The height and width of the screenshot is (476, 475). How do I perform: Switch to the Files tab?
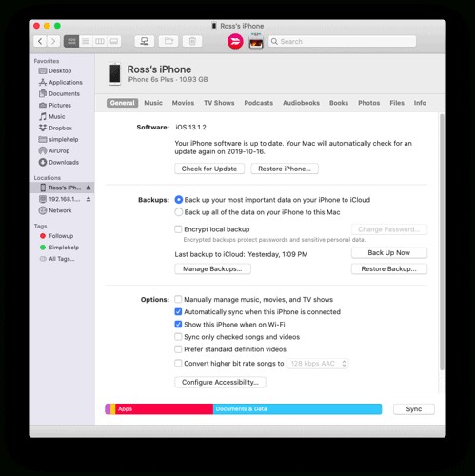pyautogui.click(x=397, y=103)
